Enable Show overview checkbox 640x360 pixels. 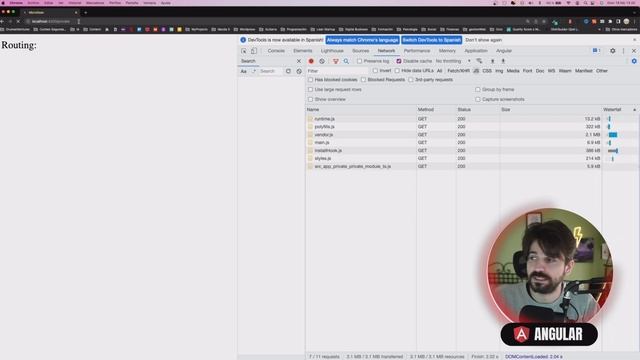(311, 99)
